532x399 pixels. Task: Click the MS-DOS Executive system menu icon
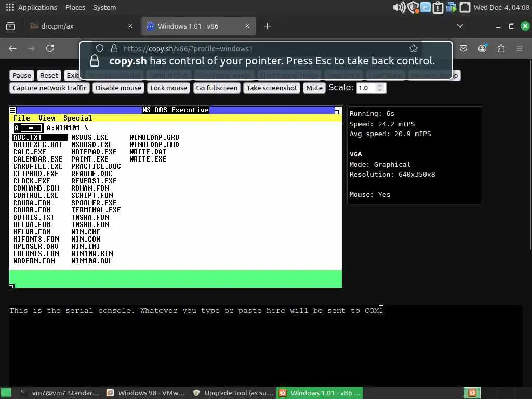tap(12, 110)
